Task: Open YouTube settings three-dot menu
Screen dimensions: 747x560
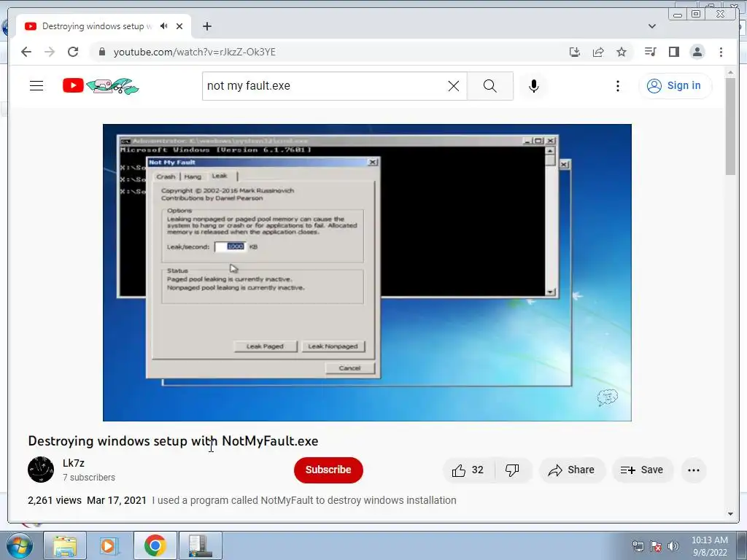Action: pyautogui.click(x=617, y=86)
